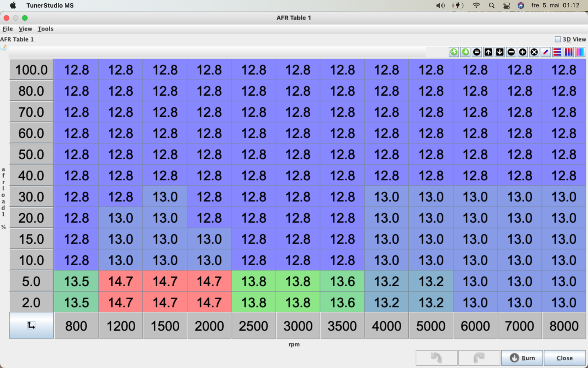Click the multiply (X) value icon
The image size is (588, 368).
(534, 52)
